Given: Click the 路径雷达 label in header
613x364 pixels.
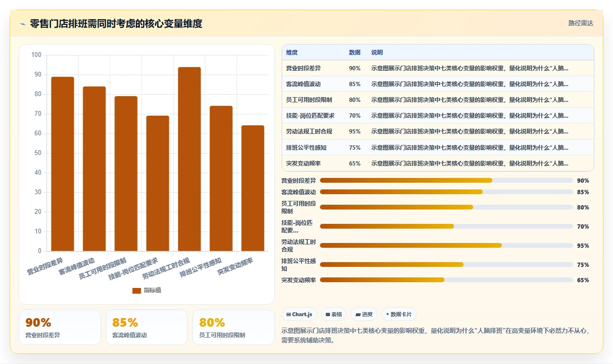Looking at the screenshot, I should pos(580,23).
